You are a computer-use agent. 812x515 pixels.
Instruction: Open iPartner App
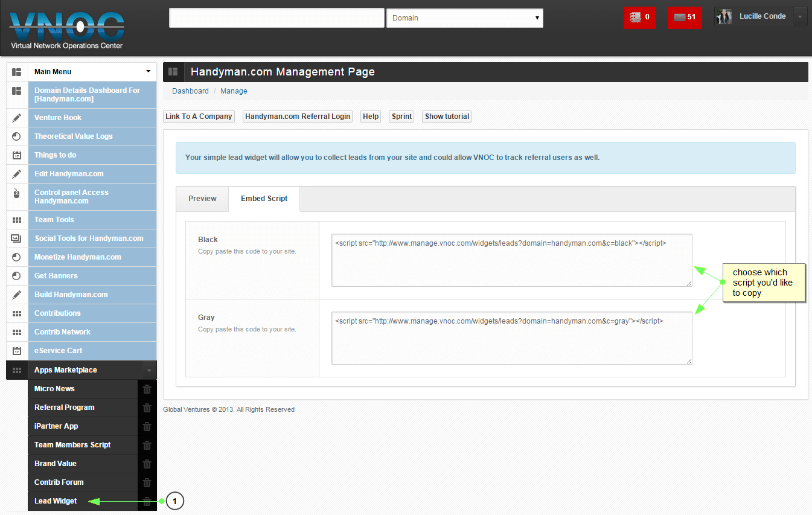(83, 426)
